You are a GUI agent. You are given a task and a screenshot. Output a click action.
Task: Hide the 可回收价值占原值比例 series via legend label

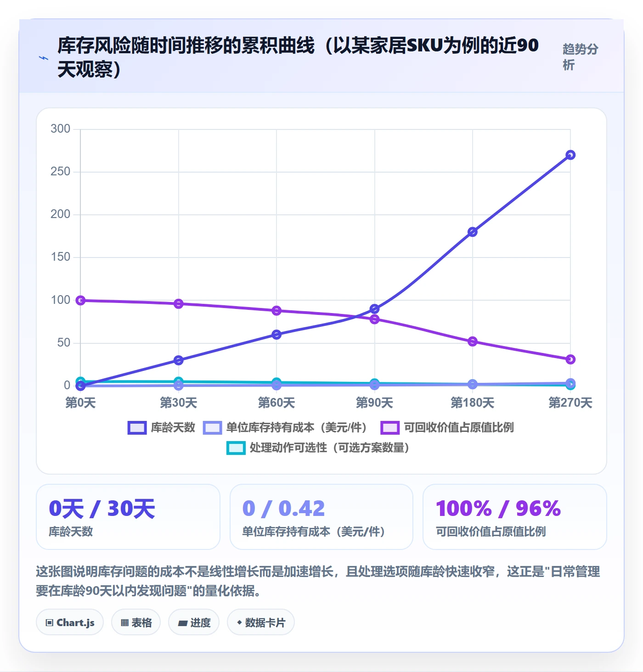point(459,428)
